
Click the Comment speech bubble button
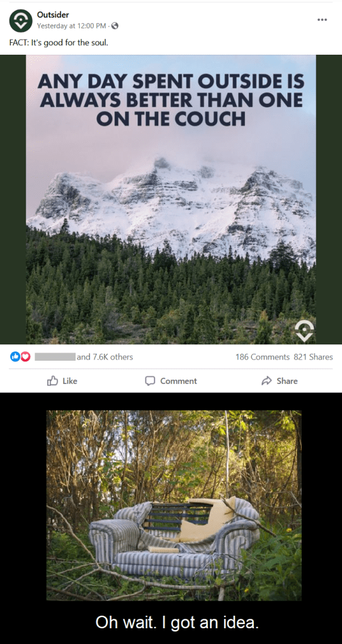[171, 381]
